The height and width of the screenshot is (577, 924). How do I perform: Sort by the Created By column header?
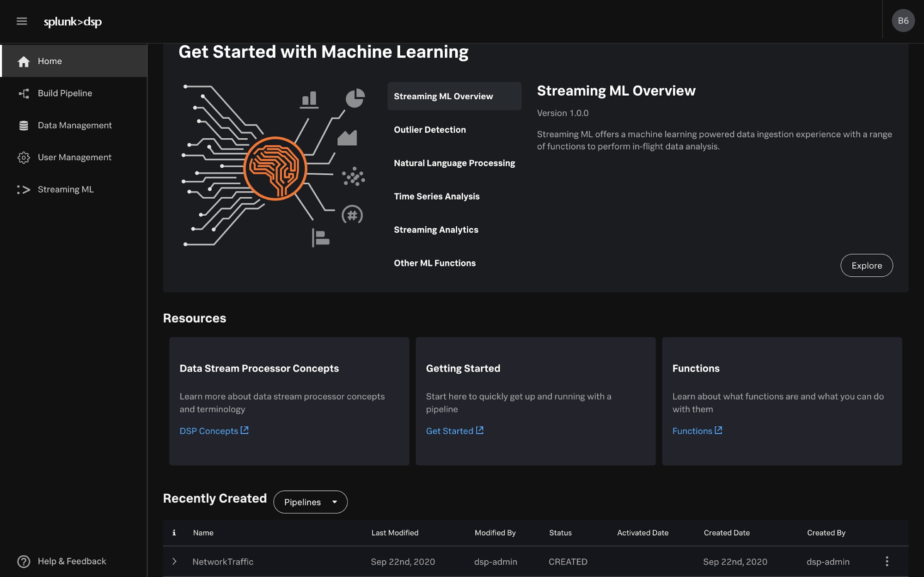[x=826, y=533]
